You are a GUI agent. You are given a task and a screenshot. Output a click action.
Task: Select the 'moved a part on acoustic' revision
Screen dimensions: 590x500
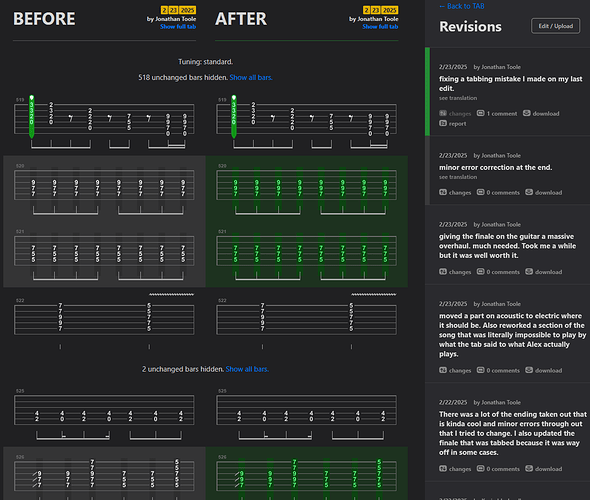point(512,335)
